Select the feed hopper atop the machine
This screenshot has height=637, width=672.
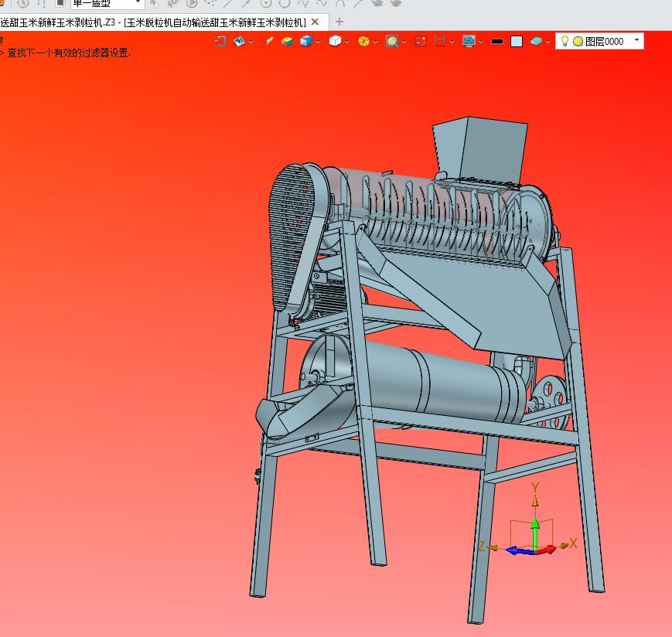coord(480,148)
